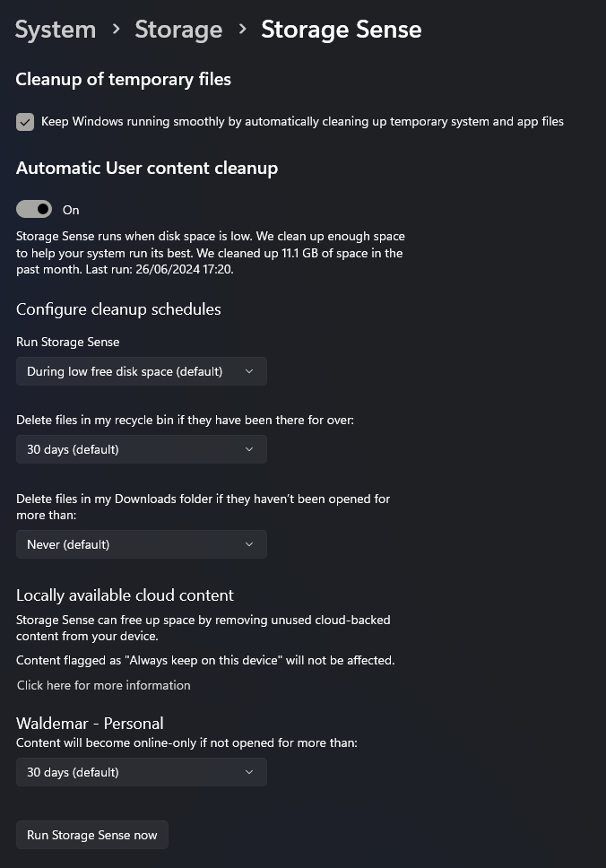Image resolution: width=606 pixels, height=868 pixels.
Task: Click the chevron on the Run Storage Sense dropdown
Action: pos(249,370)
